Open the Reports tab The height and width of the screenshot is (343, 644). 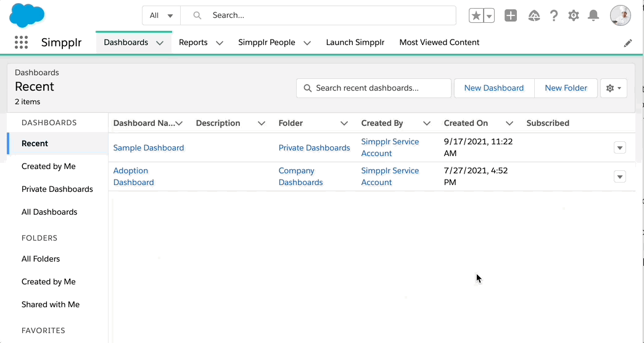tap(193, 43)
